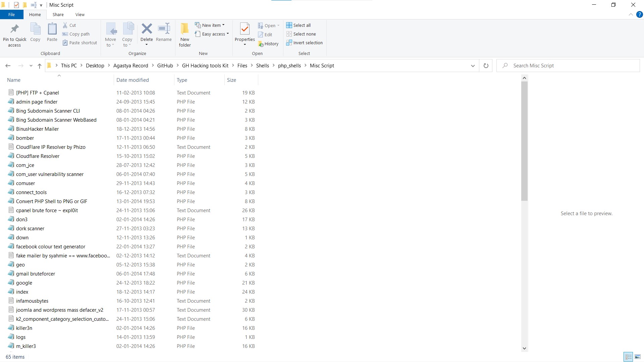The height and width of the screenshot is (362, 644).
Task: Open file Properties
Action: pyautogui.click(x=245, y=32)
